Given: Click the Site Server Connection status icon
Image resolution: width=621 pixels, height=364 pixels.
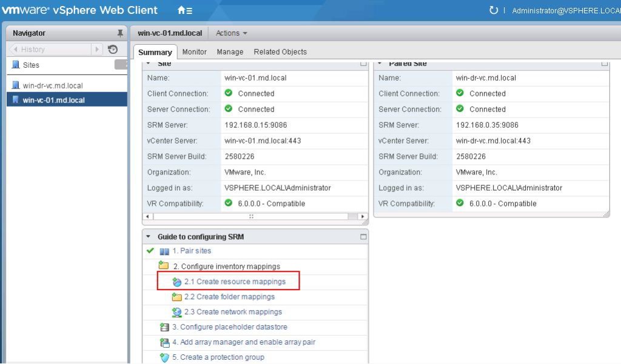Looking at the screenshot, I should [229, 108].
